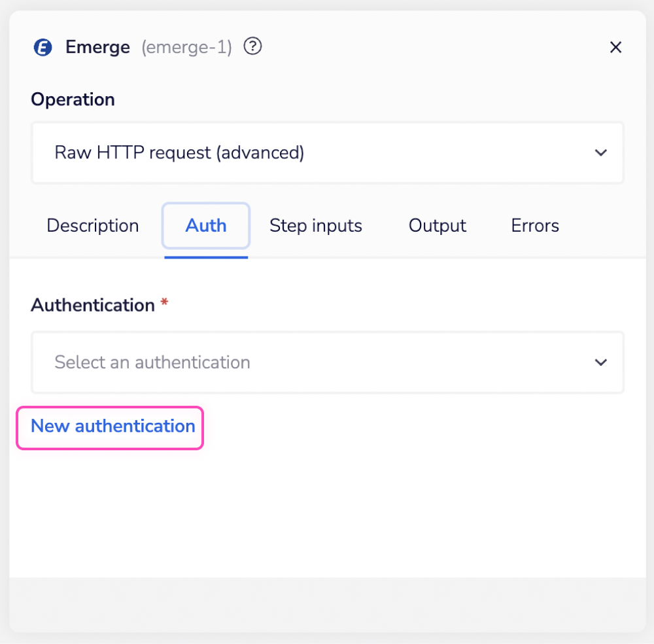The width and height of the screenshot is (654, 644).
Task: Open the help tooltip beside emerge-1
Action: click(x=252, y=46)
